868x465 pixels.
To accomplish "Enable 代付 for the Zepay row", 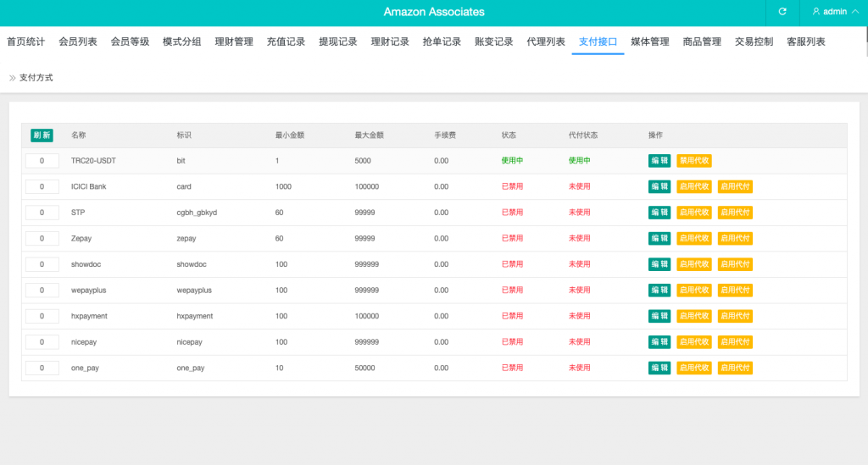I will (x=735, y=239).
